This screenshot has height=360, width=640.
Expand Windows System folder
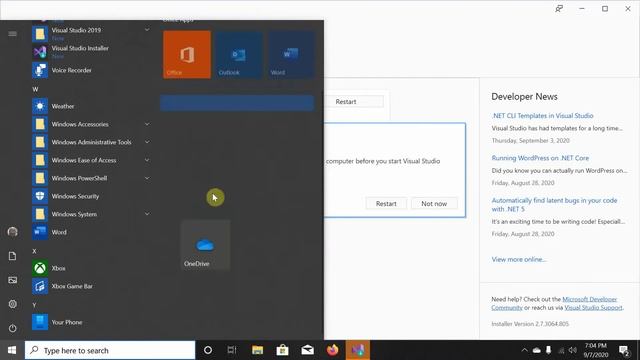click(147, 214)
